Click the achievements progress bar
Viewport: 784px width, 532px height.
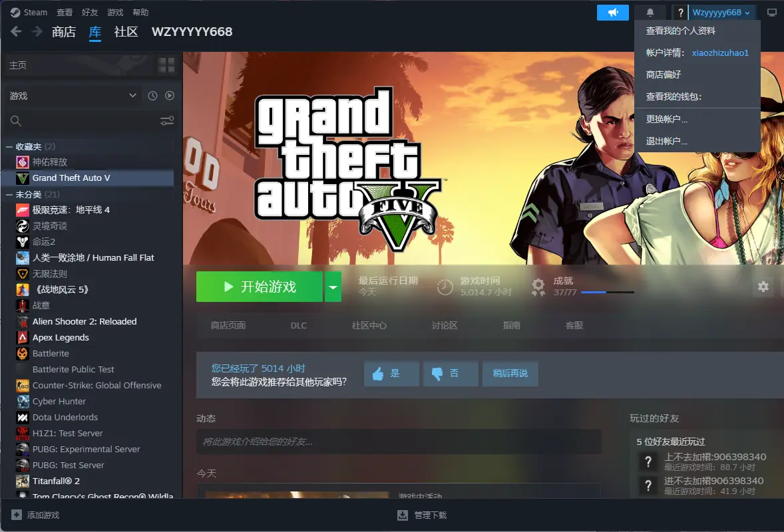[x=608, y=292]
